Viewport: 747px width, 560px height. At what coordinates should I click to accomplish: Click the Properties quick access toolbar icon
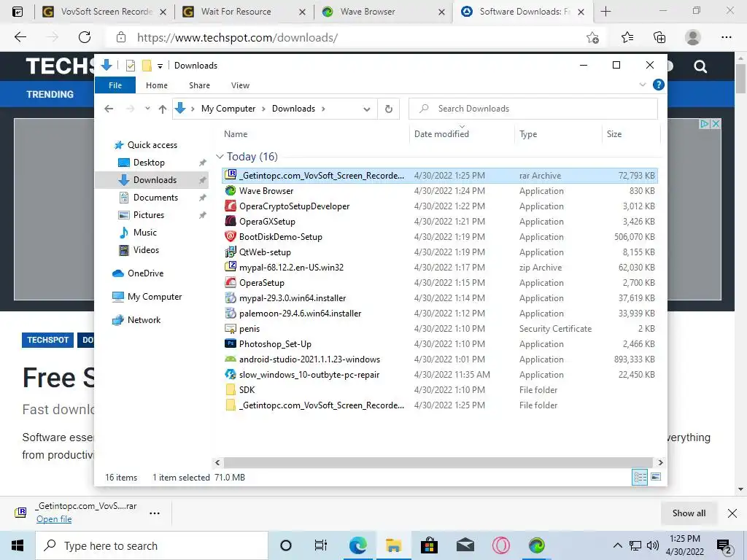click(x=130, y=66)
